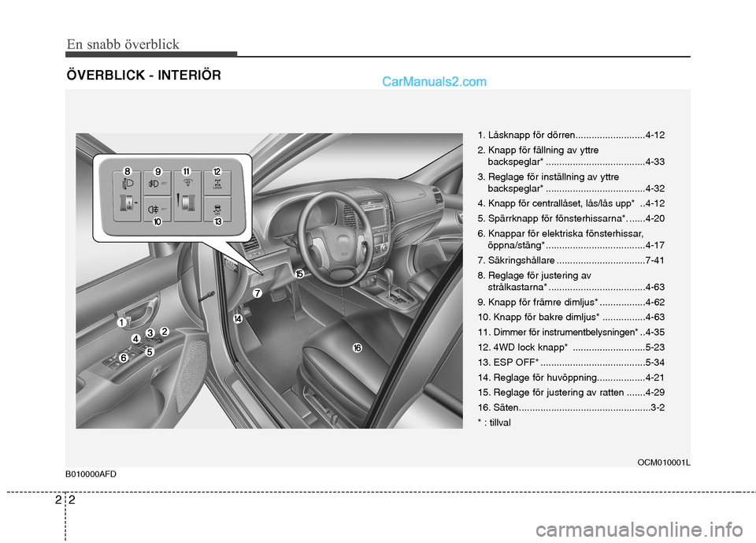Click callout 6 on the window switches
Viewport: 756px width, 543px height.
point(124,358)
